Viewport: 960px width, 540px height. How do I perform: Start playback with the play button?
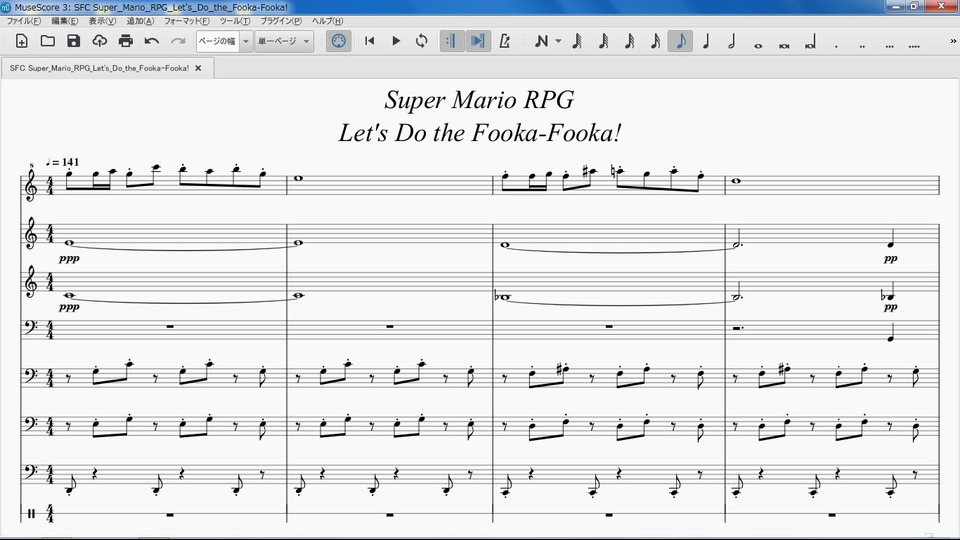(x=396, y=41)
